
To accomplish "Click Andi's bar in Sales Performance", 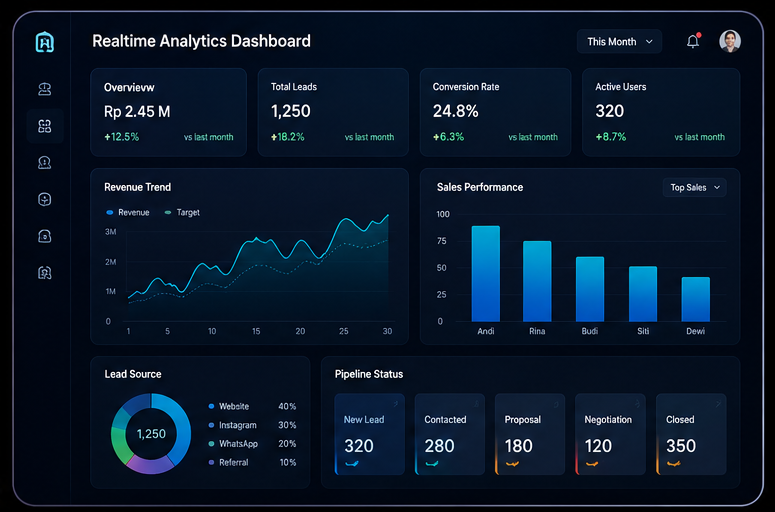I will 486,274.
